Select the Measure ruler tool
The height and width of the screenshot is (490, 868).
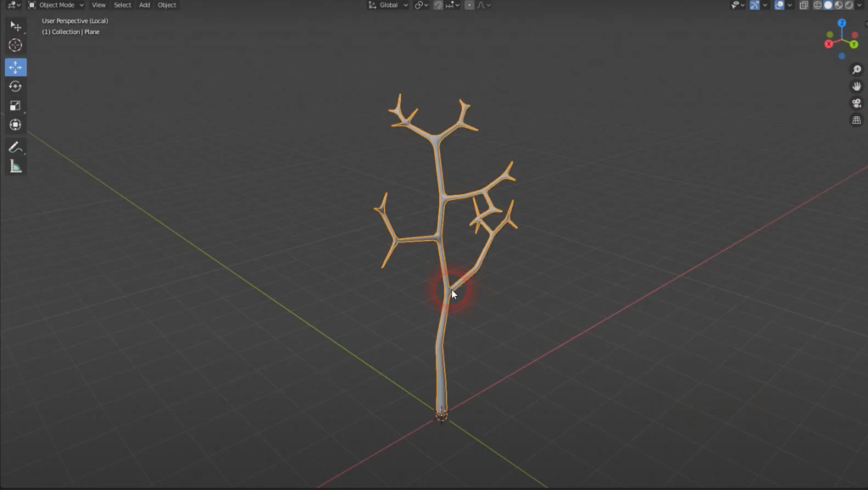coord(15,166)
